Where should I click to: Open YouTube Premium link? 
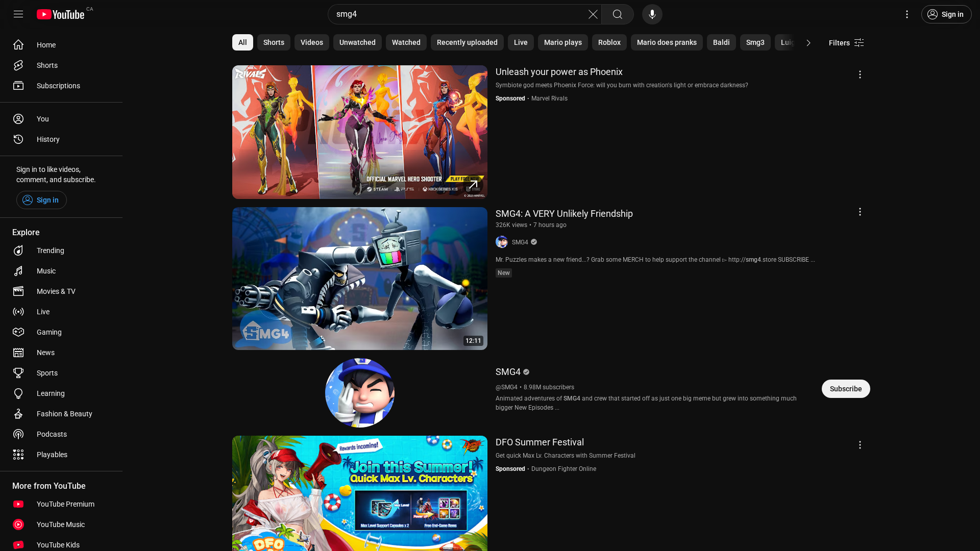pos(61,504)
